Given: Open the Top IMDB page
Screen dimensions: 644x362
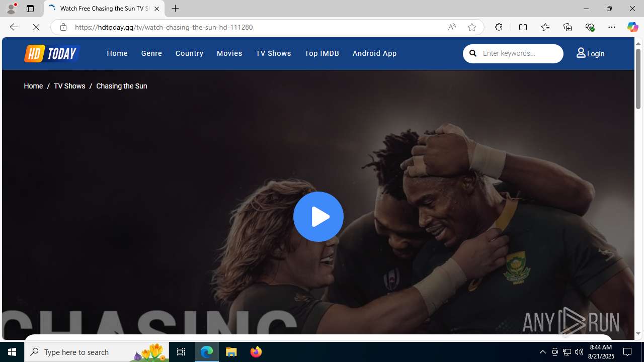Looking at the screenshot, I should click(x=321, y=53).
